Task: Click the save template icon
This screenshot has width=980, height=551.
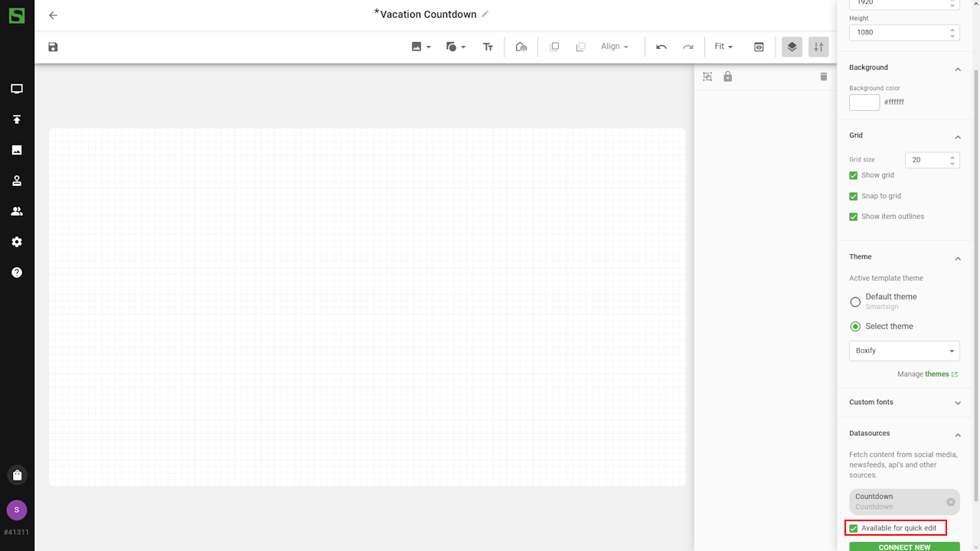Action: tap(53, 47)
